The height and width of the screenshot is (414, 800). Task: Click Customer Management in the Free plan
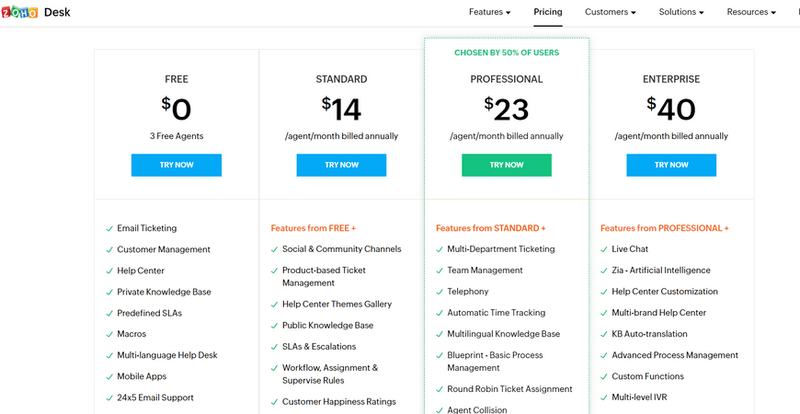(164, 250)
